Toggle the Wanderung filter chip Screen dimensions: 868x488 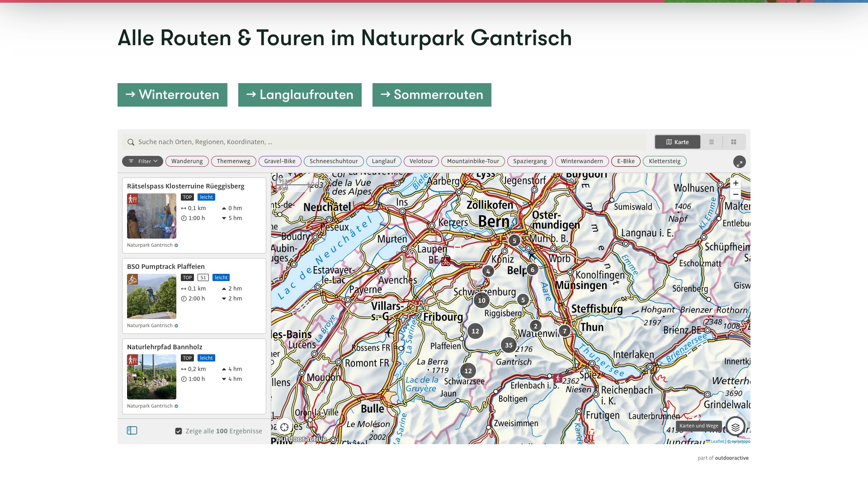[x=187, y=161]
